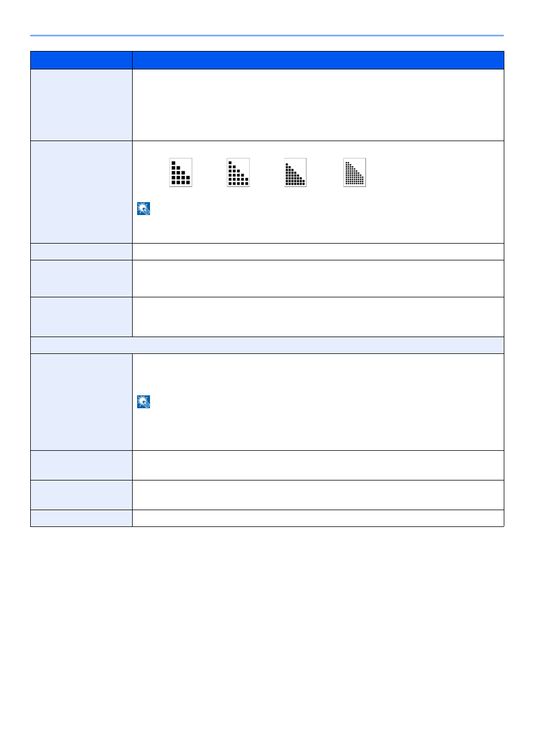Click thin white cell right below thumbnails row
The height and width of the screenshot is (756, 534).
coord(318,252)
